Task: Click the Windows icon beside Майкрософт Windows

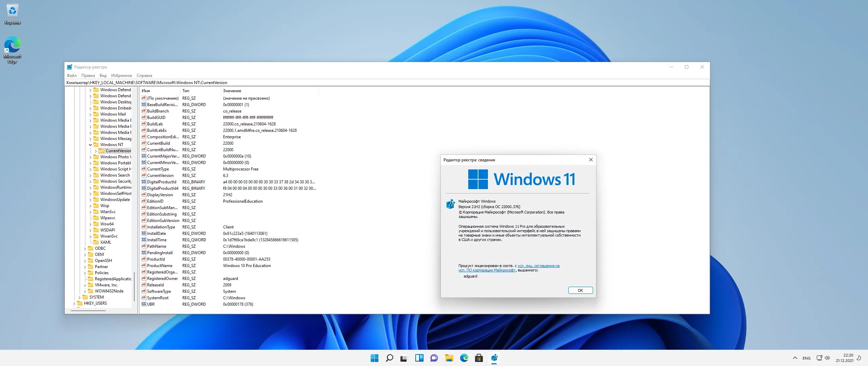Action: click(x=451, y=203)
